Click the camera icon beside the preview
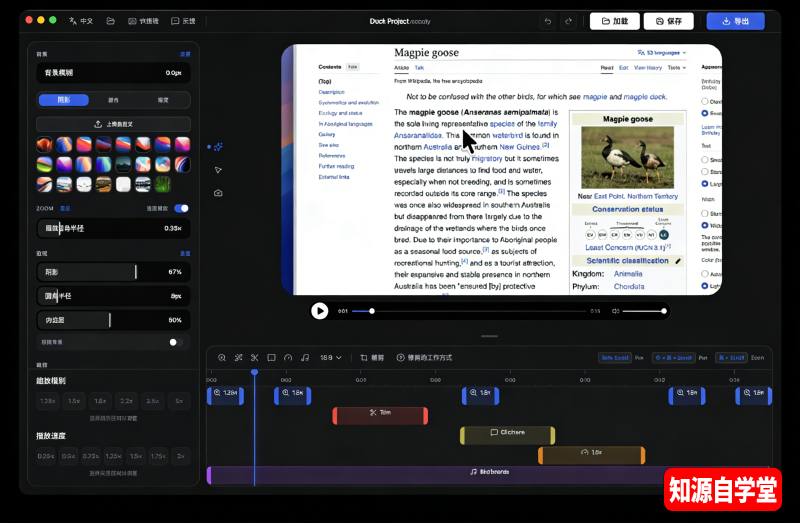 tap(218, 193)
